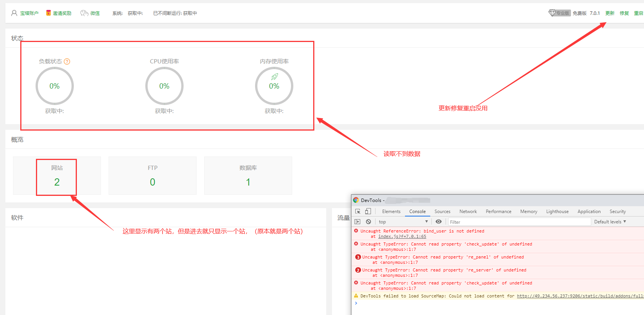This screenshot has height=315, width=644.
Task: Switch to the Elements tab
Action: (391, 212)
